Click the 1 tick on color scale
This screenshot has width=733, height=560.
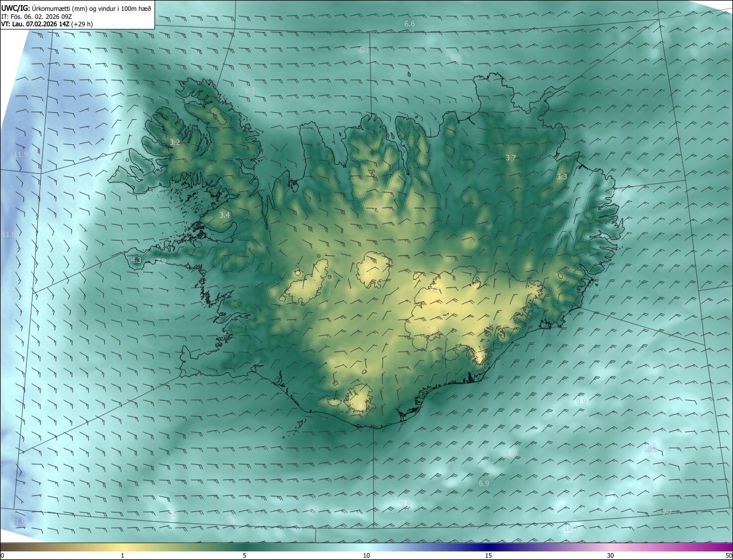[x=123, y=555]
